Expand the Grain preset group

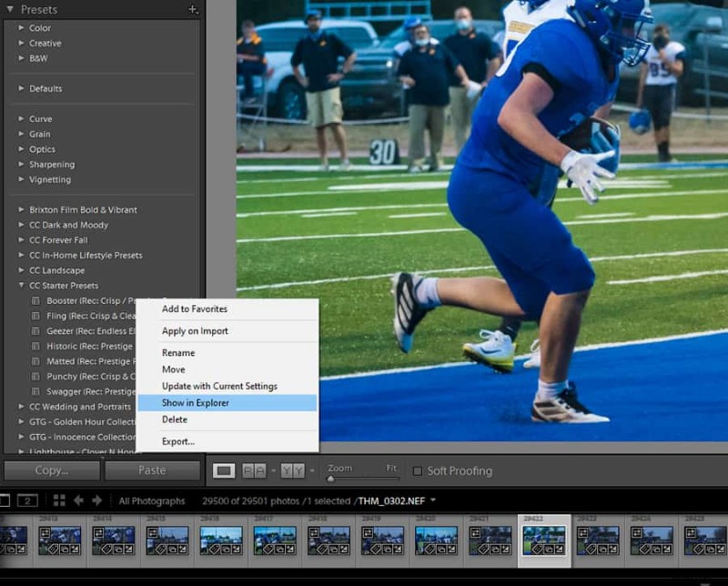tap(21, 134)
